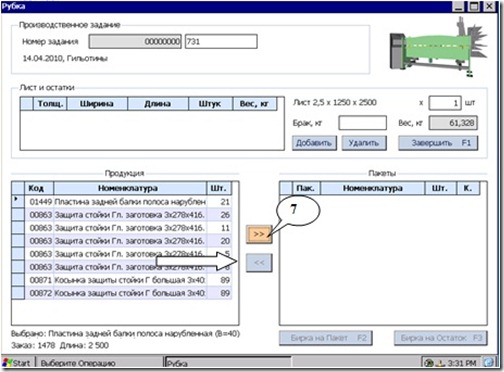Click the tray icon right of the clock

[x=489, y=362]
